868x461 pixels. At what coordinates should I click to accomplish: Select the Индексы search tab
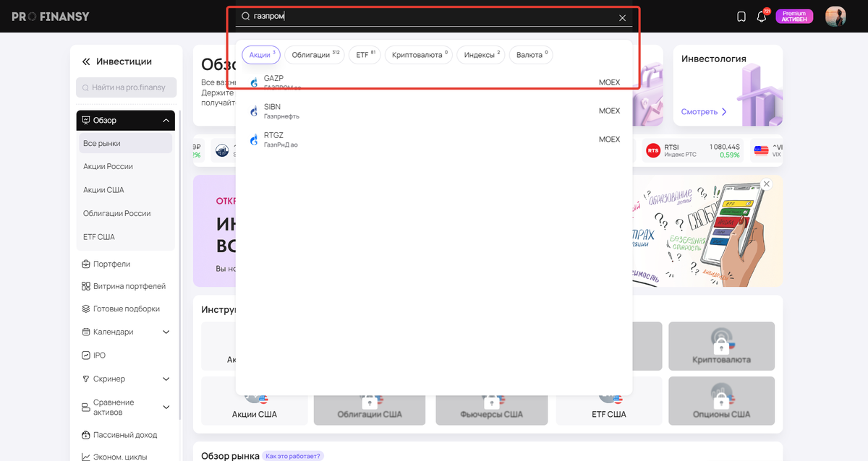pos(481,55)
